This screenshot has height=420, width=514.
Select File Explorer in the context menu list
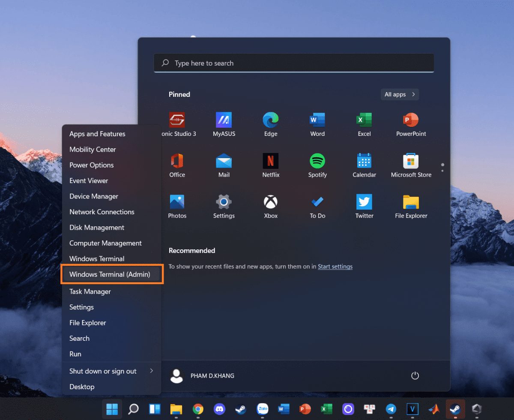[x=112, y=323]
